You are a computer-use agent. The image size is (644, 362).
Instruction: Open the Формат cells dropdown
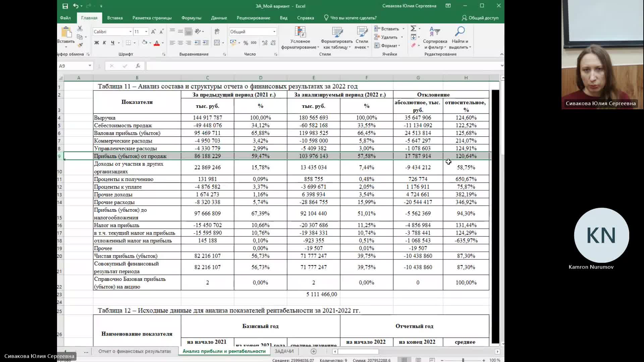pos(387,46)
